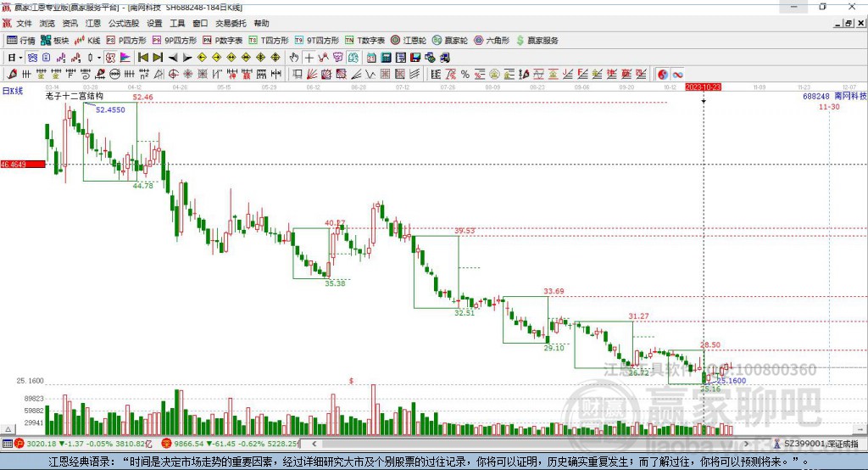Toggle the crosshair cursor tool
Screen dimensions: 868x470
tap(309, 58)
